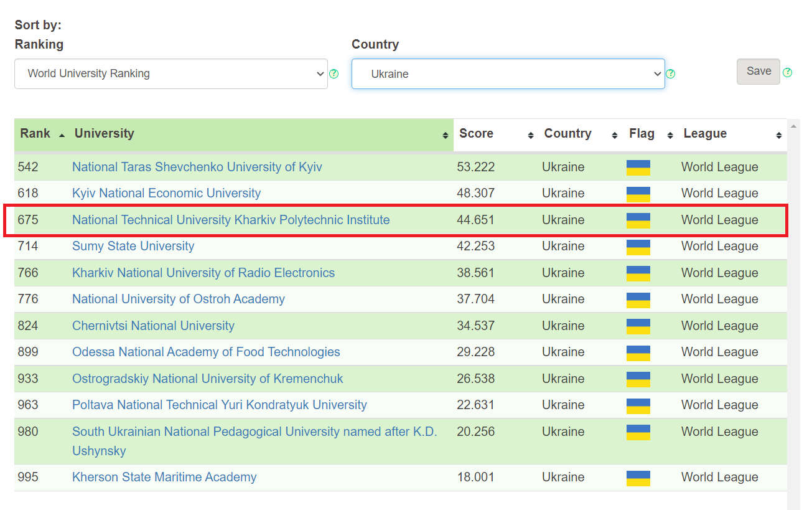This screenshot has height=510, width=812.
Task: Open Kherson State Maritime Academy link
Action: [x=164, y=477]
